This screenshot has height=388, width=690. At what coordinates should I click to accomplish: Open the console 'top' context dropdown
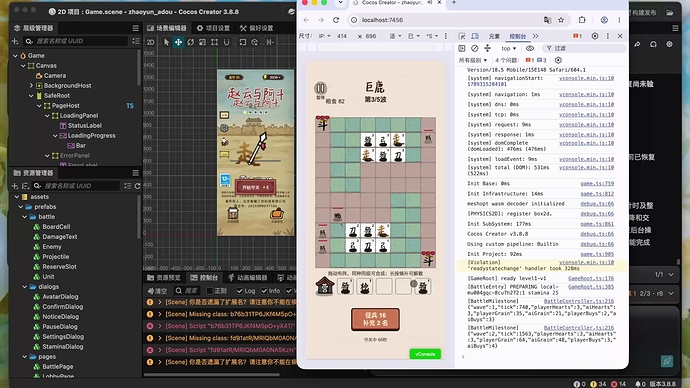[508, 48]
